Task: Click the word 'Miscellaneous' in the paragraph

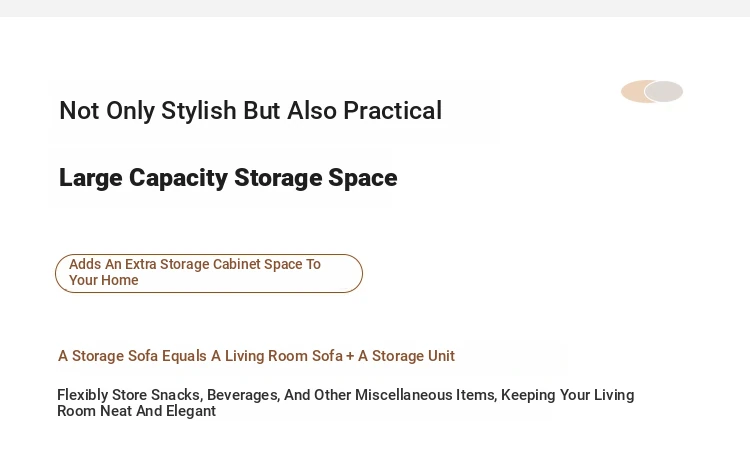Action: pos(404,395)
